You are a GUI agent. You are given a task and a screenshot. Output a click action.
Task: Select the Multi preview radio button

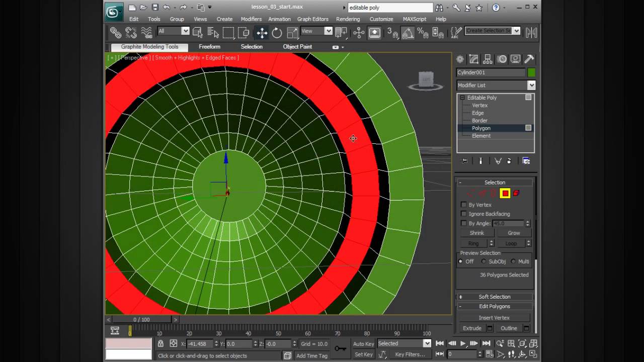[x=514, y=261]
